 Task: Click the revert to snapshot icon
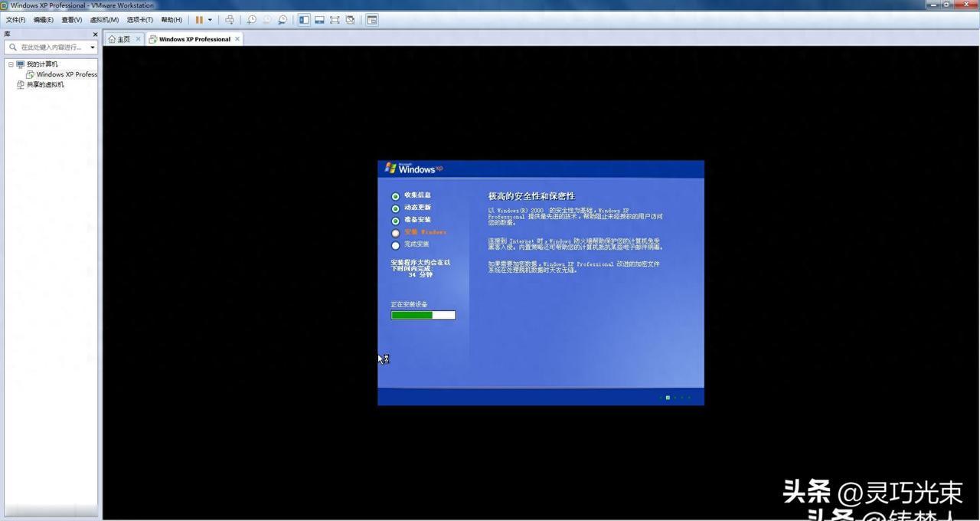click(x=266, y=20)
